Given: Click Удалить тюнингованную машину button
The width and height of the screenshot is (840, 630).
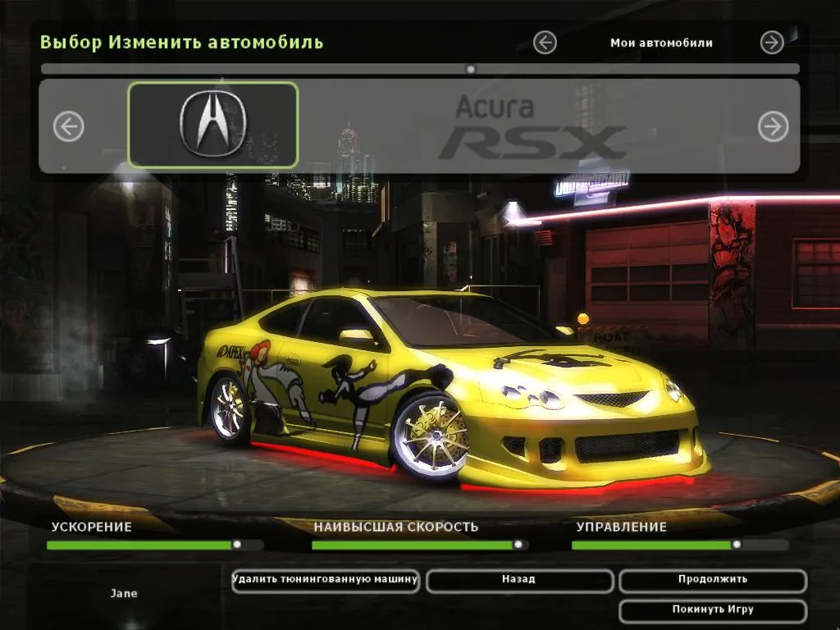Looking at the screenshot, I should pyautogui.click(x=325, y=581).
